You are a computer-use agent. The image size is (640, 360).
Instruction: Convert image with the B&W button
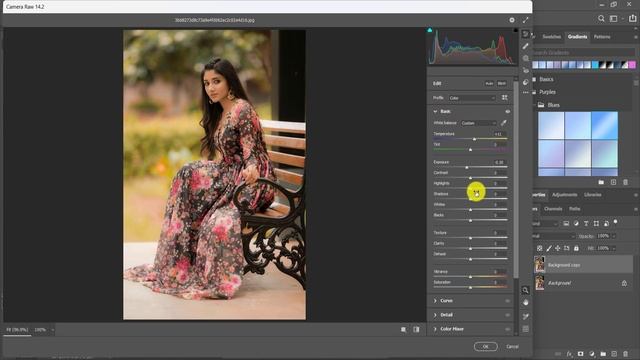[502, 83]
